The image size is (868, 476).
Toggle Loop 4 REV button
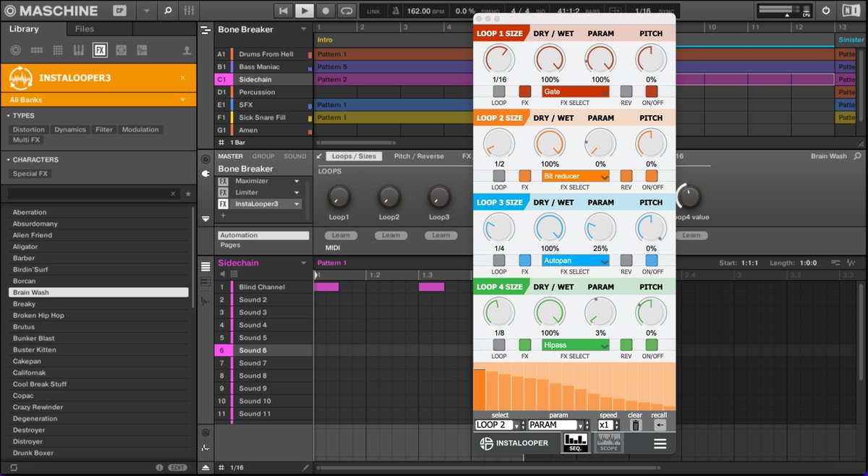(x=626, y=345)
